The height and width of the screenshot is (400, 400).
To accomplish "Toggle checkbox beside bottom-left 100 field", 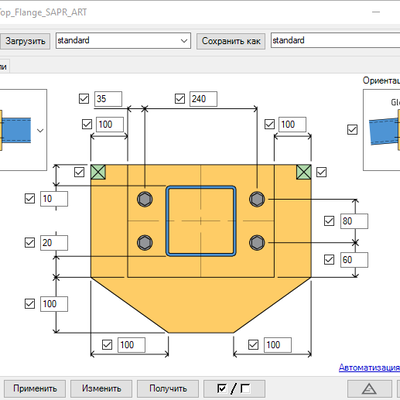I will (107, 345).
